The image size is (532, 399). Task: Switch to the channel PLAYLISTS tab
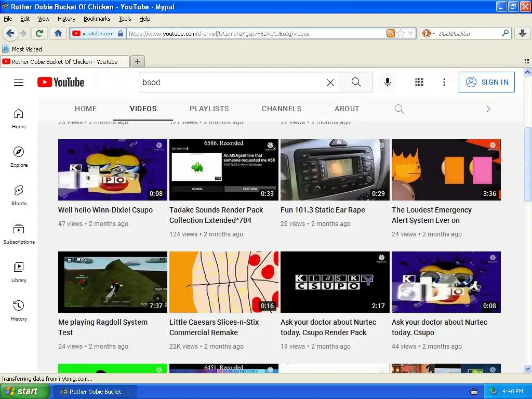209,109
